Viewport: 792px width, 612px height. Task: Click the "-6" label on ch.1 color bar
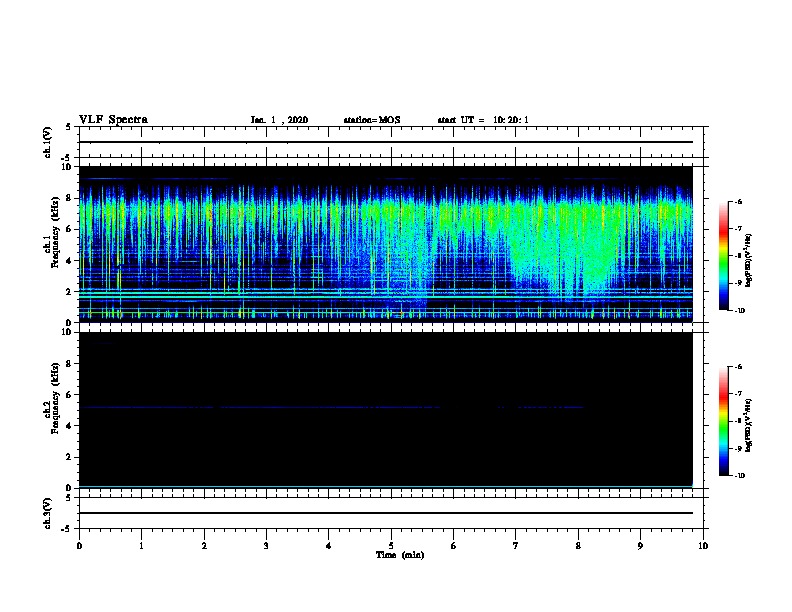(x=739, y=201)
